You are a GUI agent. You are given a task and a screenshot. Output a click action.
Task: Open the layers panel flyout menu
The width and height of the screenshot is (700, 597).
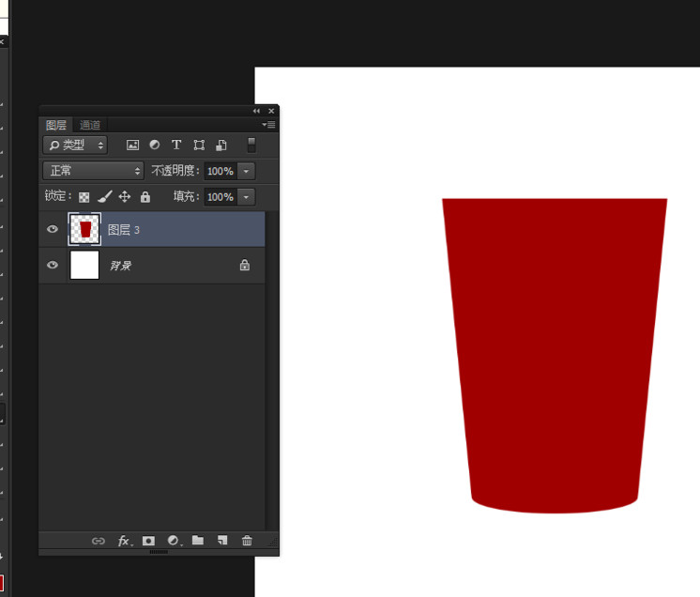268,125
